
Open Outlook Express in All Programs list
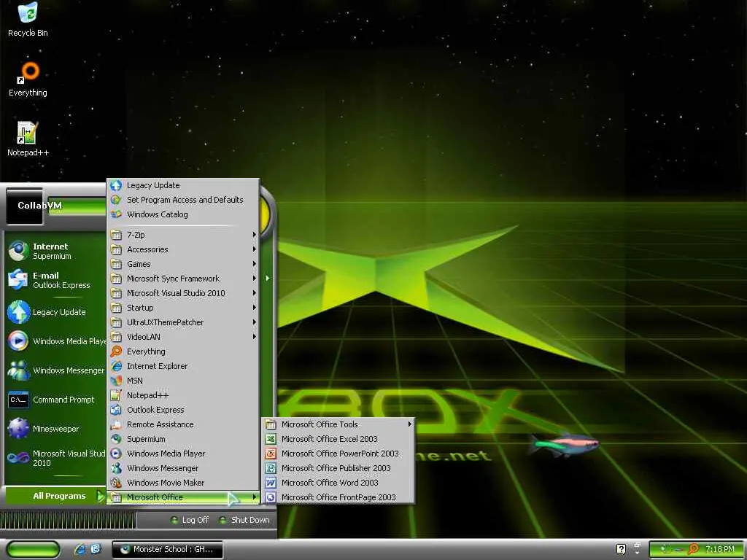[x=183, y=410]
